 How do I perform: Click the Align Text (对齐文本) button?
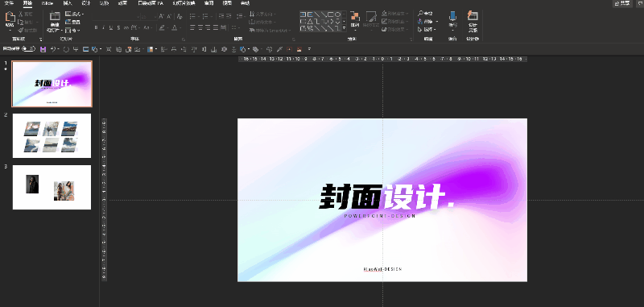tap(262, 23)
